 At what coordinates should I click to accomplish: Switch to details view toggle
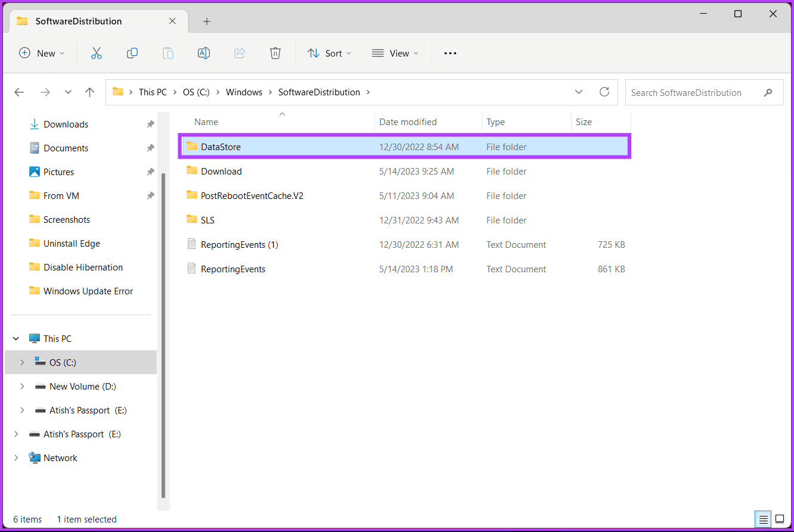(x=764, y=519)
